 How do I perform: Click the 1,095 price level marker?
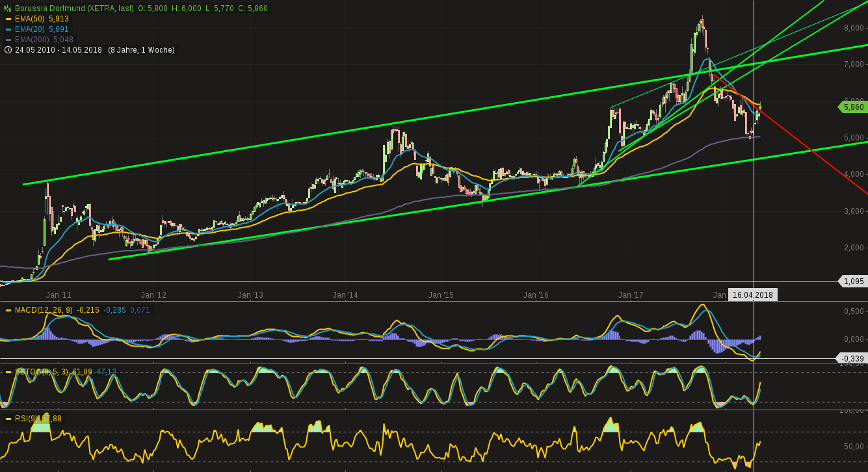pyautogui.click(x=852, y=282)
